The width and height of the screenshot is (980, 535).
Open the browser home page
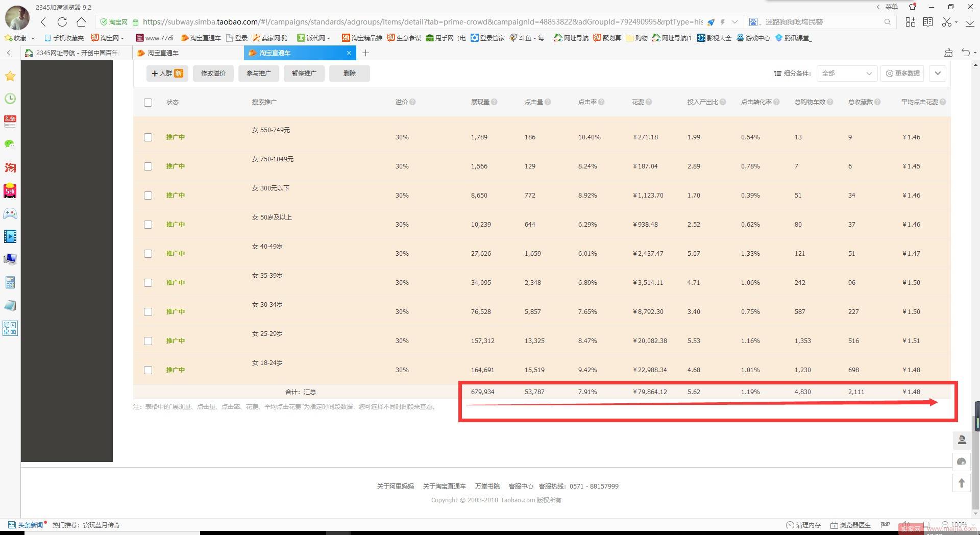coord(81,22)
